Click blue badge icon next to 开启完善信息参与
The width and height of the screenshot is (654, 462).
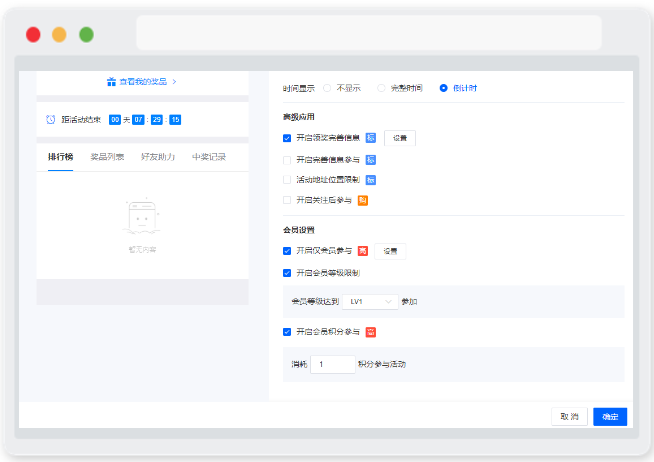click(x=371, y=160)
